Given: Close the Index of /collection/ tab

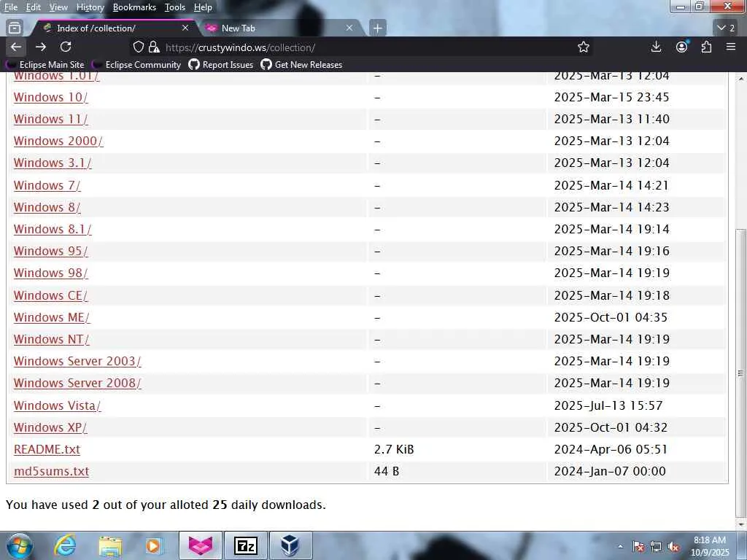Looking at the screenshot, I should [x=185, y=28].
